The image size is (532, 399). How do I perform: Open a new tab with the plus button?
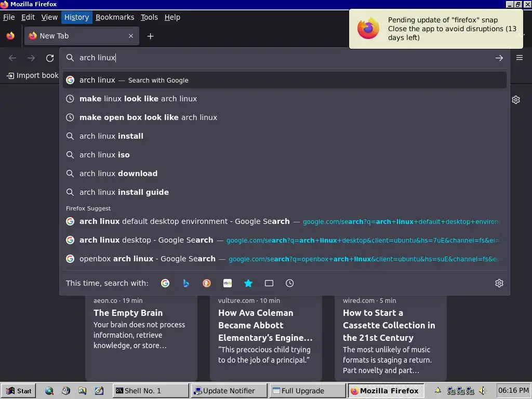pyautogui.click(x=150, y=36)
